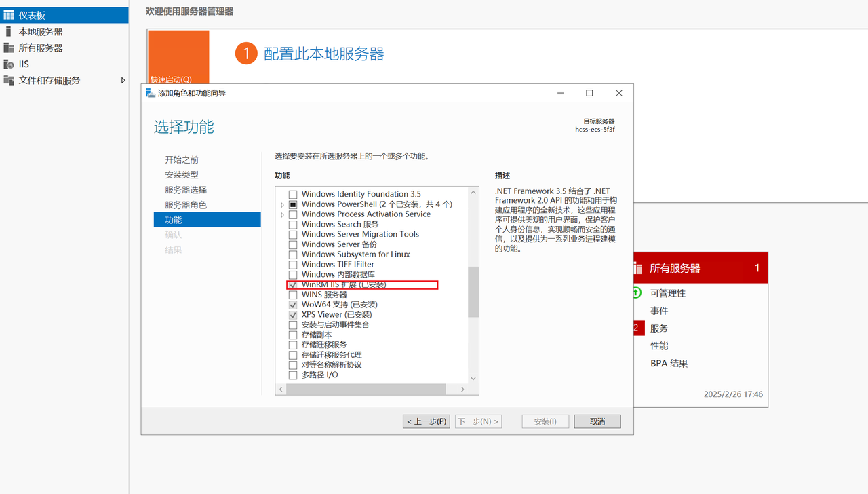Click the horizontal scroll-left arrow
Image resolution: width=868 pixels, height=494 pixels.
[281, 389]
